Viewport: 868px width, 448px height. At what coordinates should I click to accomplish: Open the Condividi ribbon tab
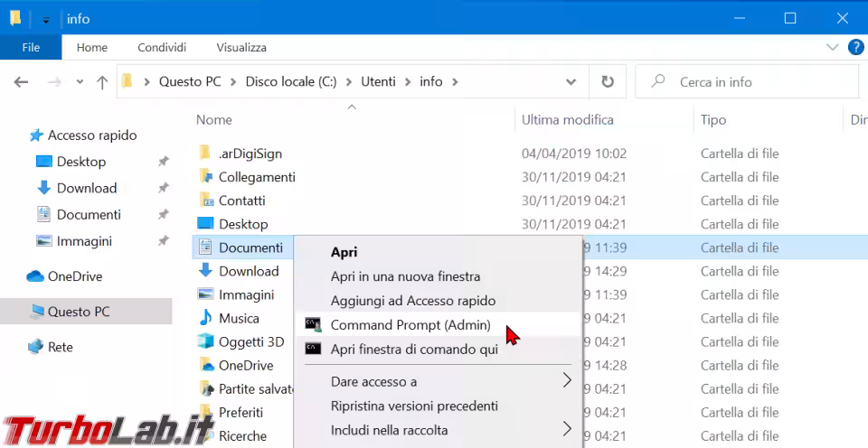point(162,48)
